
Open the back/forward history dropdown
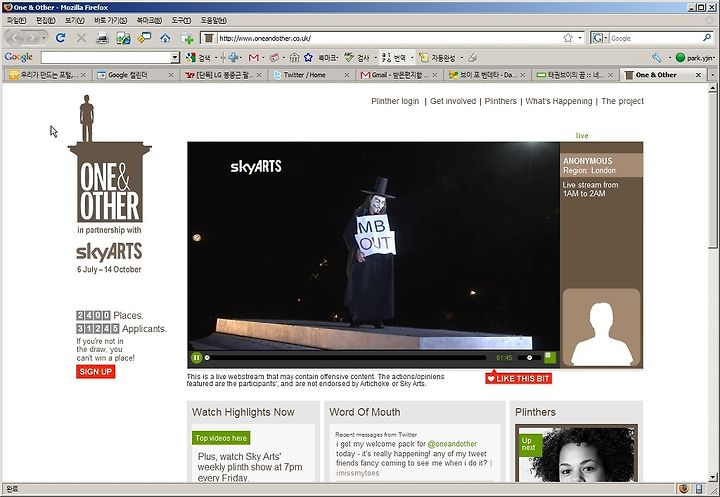point(44,38)
